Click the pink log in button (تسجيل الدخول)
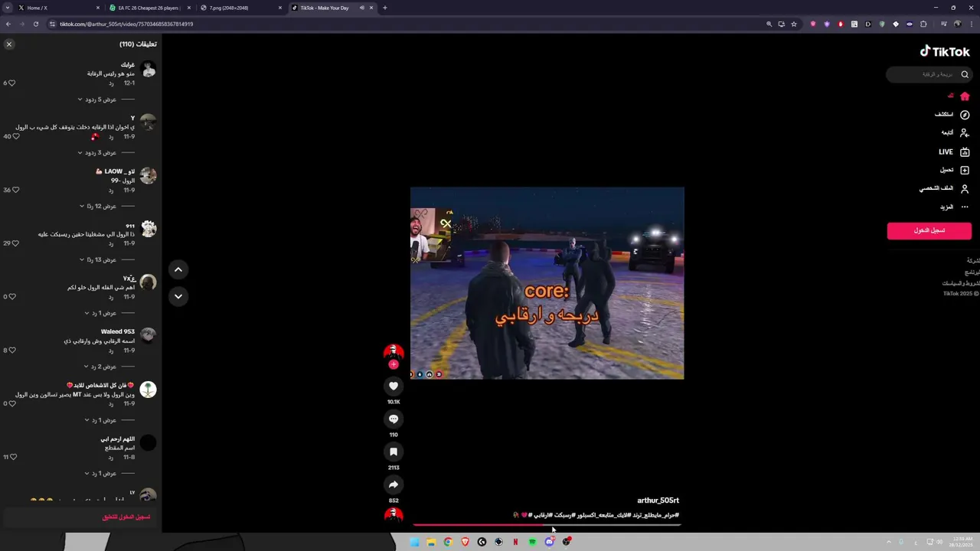This screenshot has height=551, width=980. pos(929,230)
